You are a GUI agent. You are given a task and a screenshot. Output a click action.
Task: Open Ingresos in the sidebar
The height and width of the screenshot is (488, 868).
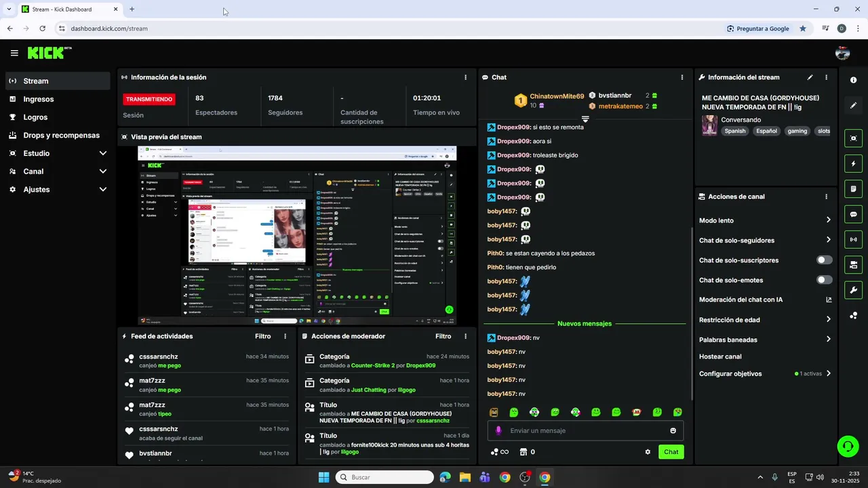[x=58, y=99]
